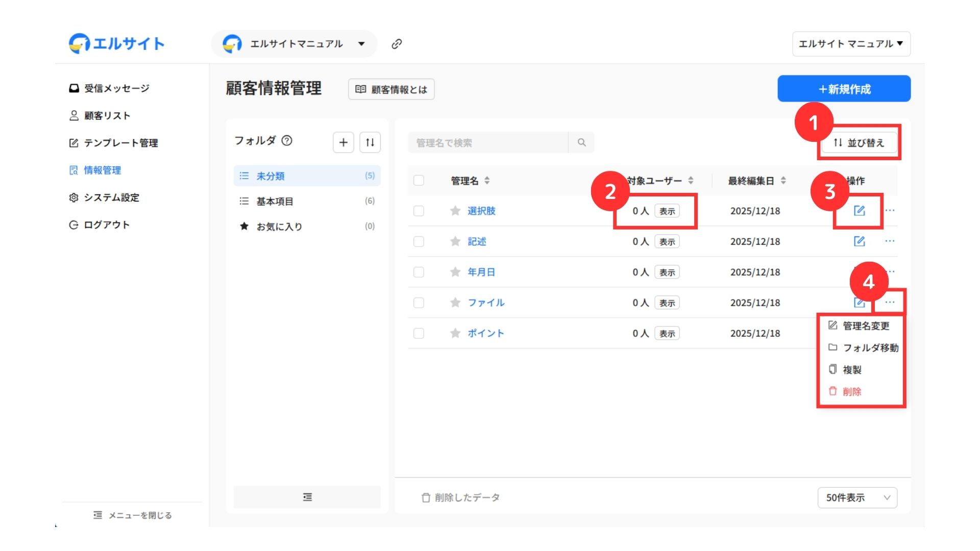Favorite the 年月日 item with star

tap(455, 272)
